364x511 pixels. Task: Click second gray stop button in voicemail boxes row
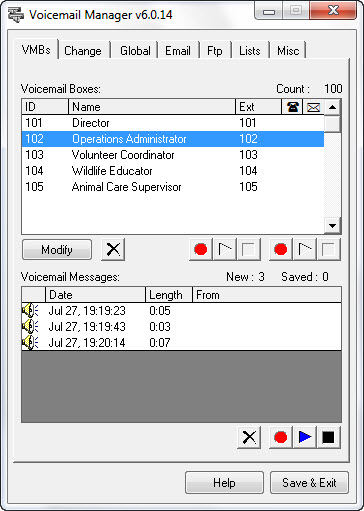point(328,249)
